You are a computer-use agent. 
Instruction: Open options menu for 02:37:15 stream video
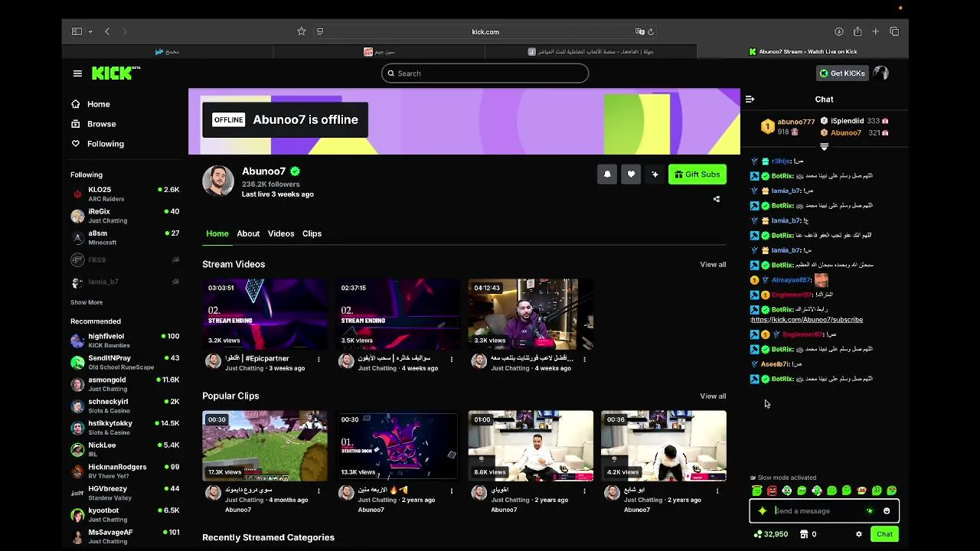[x=452, y=359]
